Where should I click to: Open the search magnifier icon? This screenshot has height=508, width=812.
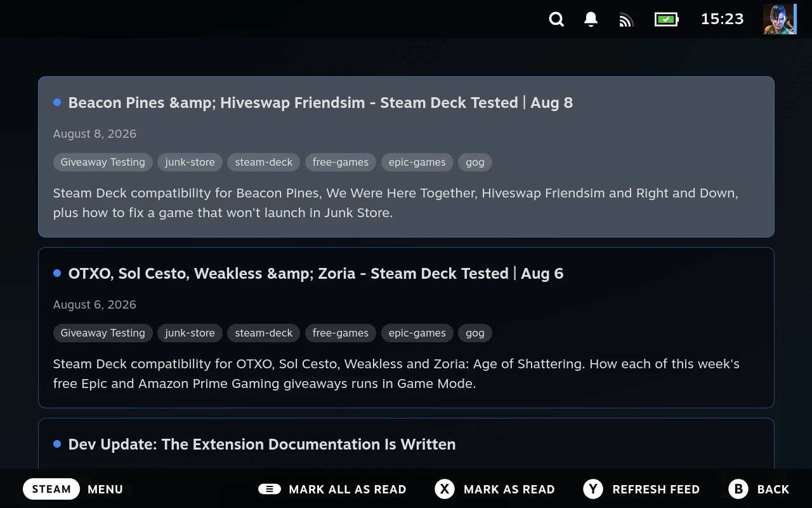(x=556, y=20)
